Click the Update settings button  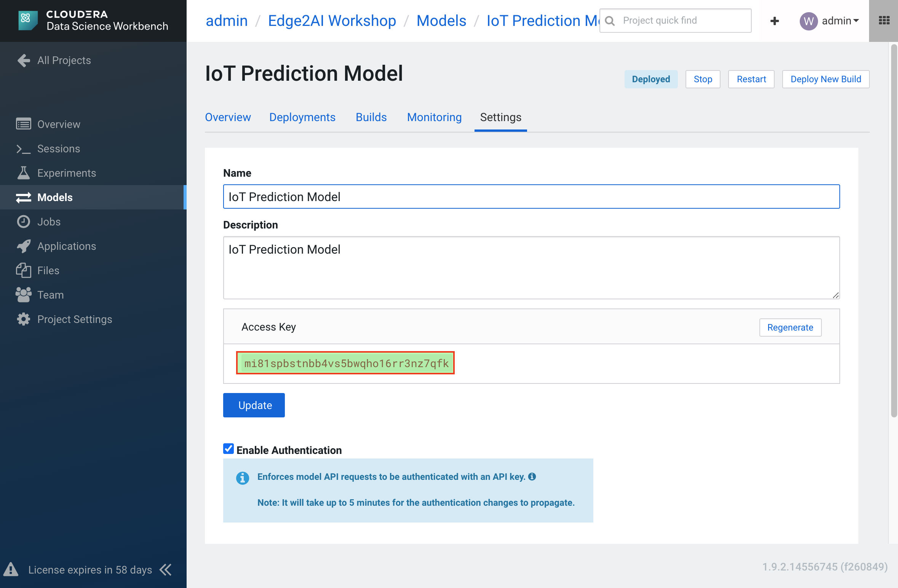point(254,405)
